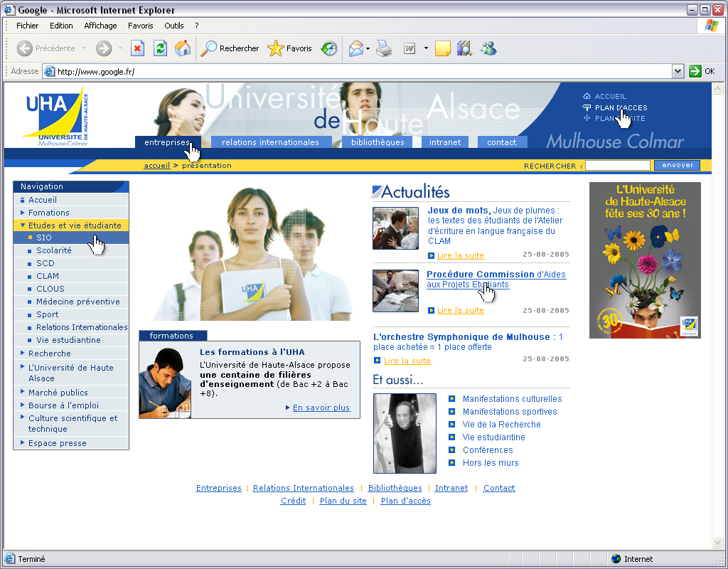Click the Stop loading toolbar icon
This screenshot has width=728, height=569.
(x=138, y=48)
